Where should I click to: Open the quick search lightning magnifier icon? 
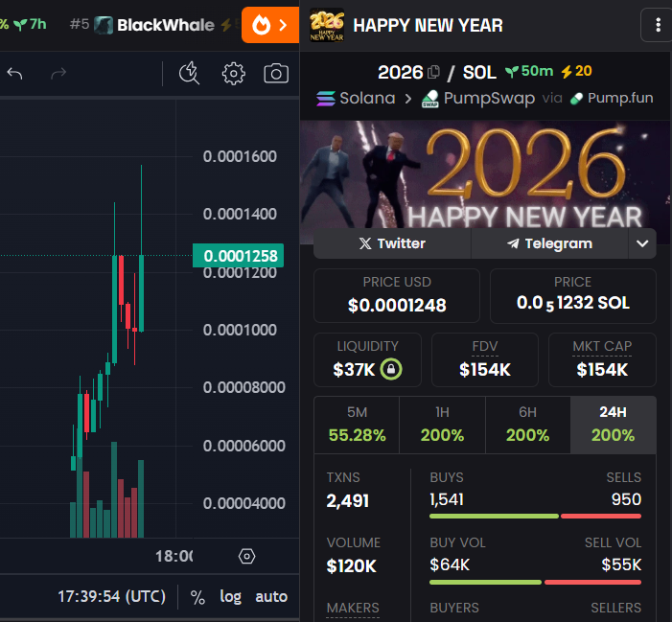point(189,73)
